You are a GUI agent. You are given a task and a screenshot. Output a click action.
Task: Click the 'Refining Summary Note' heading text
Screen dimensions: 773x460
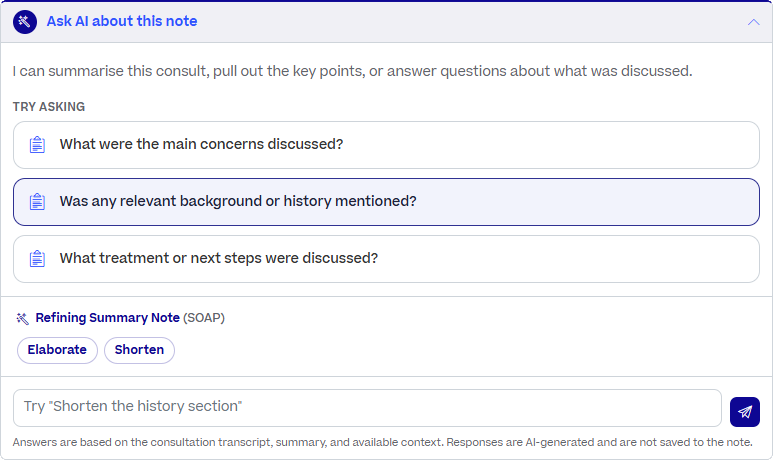tap(107, 318)
